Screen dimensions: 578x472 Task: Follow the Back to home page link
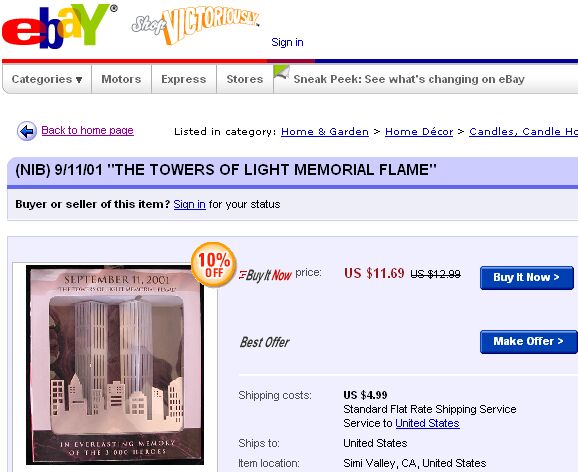pyautogui.click(x=87, y=130)
